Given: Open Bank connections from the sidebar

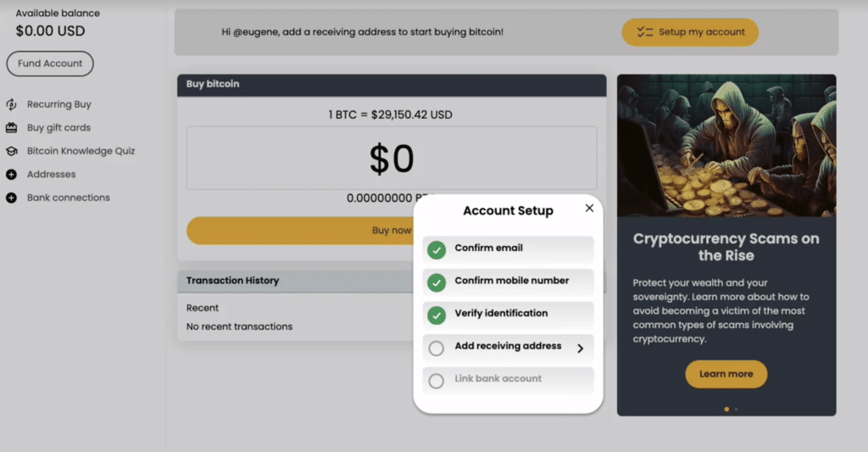Looking at the screenshot, I should coord(68,198).
